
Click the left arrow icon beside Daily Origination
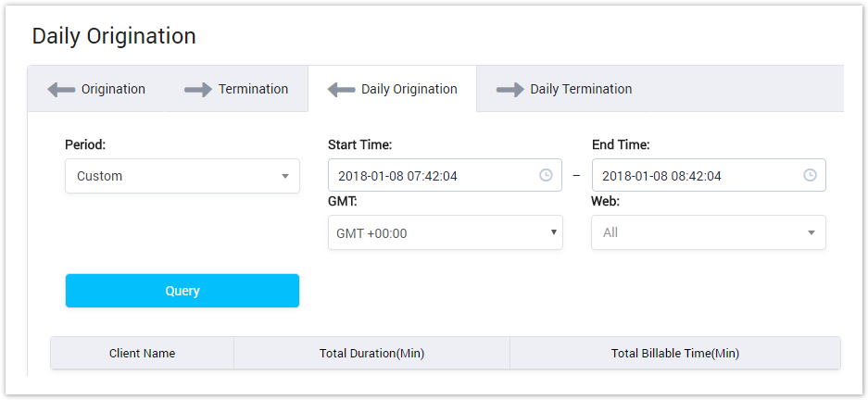click(341, 90)
